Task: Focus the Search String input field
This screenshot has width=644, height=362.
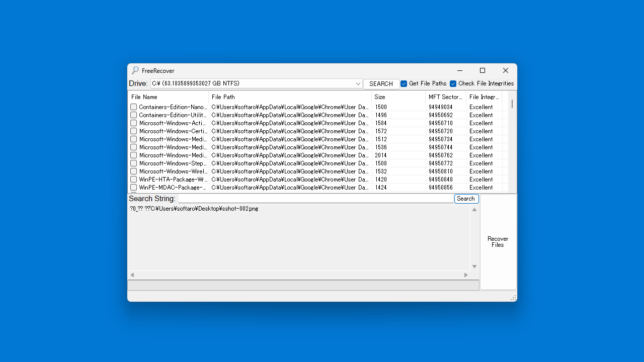Action: point(315,199)
